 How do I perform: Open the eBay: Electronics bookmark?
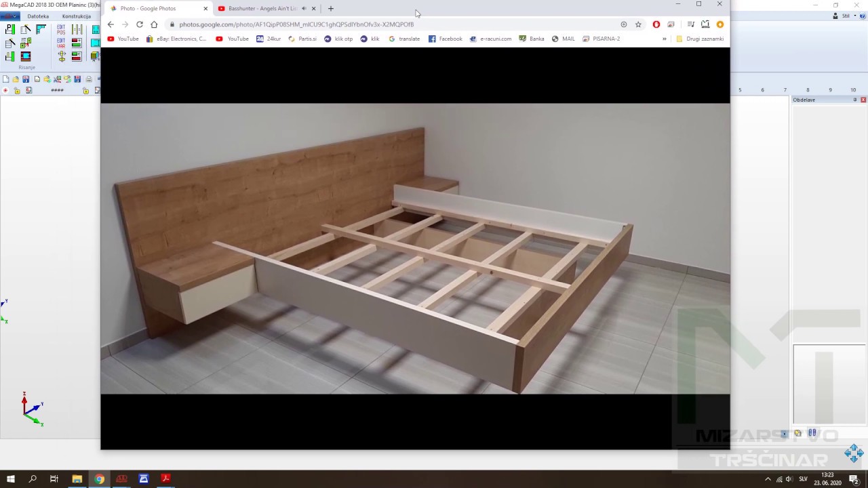(176, 39)
